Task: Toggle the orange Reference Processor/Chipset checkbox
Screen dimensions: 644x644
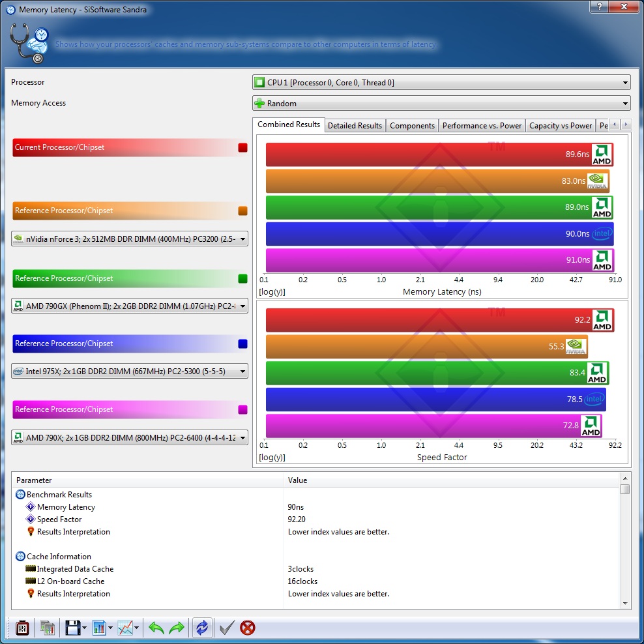Action: click(x=242, y=211)
